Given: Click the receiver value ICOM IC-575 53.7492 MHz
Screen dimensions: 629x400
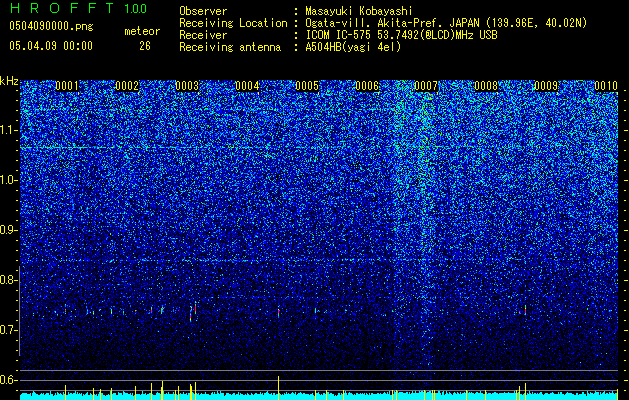Looking at the screenshot, I should tap(401, 35).
